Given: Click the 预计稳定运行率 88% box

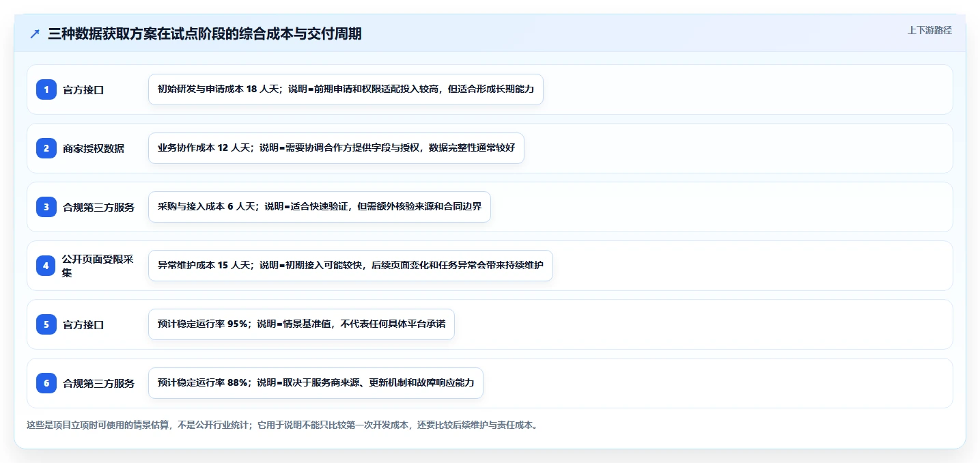Looking at the screenshot, I should click(316, 383).
